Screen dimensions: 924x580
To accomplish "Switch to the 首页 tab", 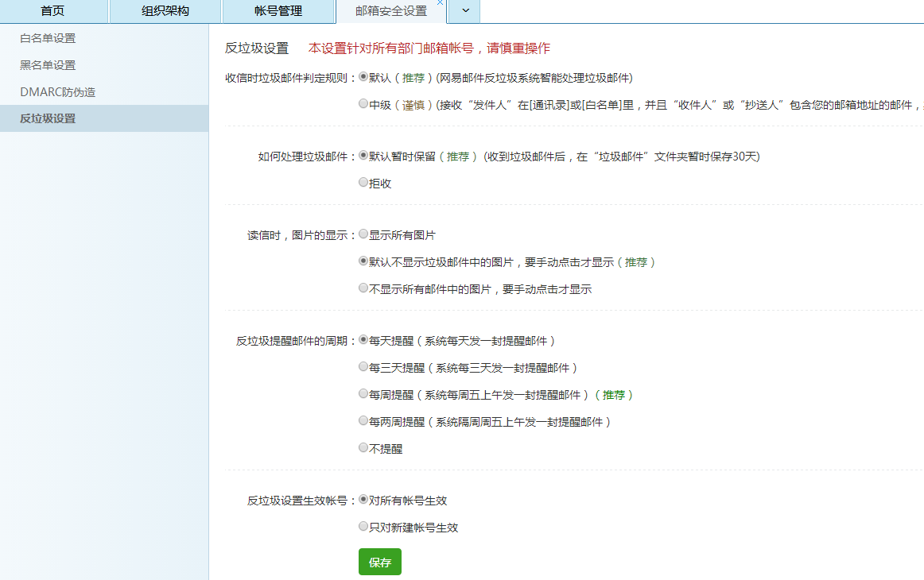I will click(x=51, y=11).
